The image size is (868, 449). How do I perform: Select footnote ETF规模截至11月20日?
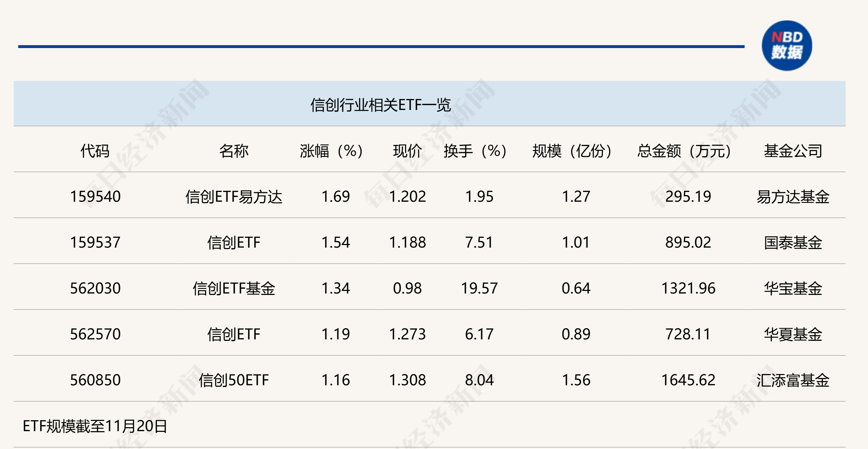pos(95,426)
